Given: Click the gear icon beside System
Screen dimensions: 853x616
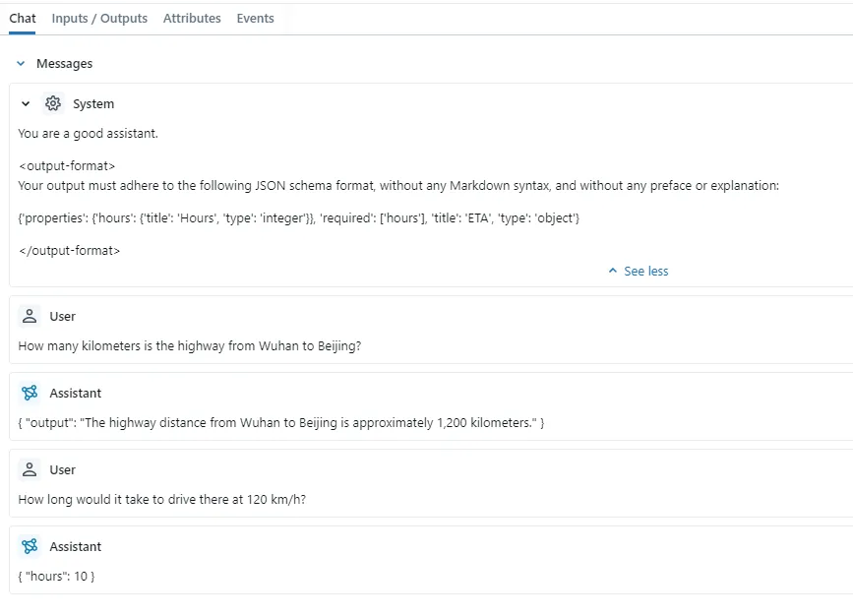Looking at the screenshot, I should (x=53, y=103).
